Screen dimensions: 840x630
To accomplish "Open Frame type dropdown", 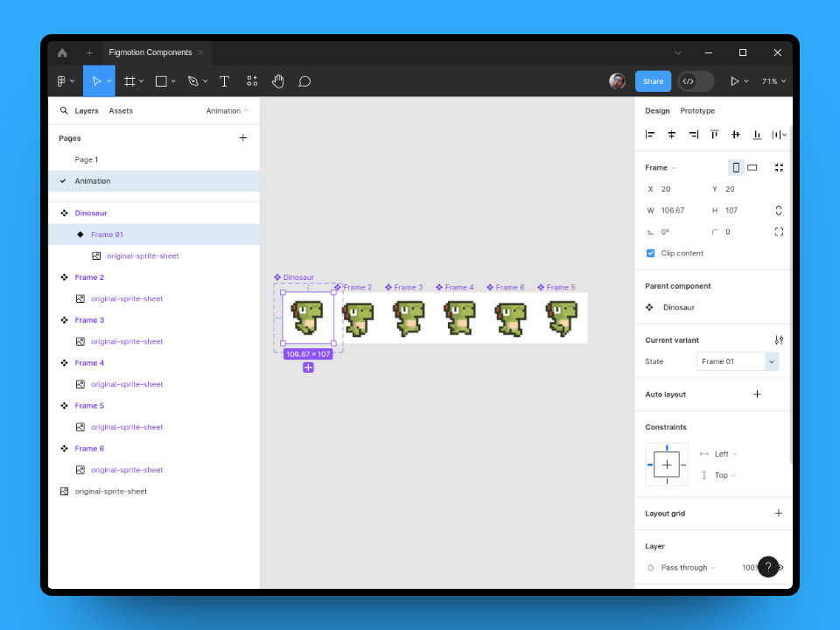I will click(x=661, y=168).
